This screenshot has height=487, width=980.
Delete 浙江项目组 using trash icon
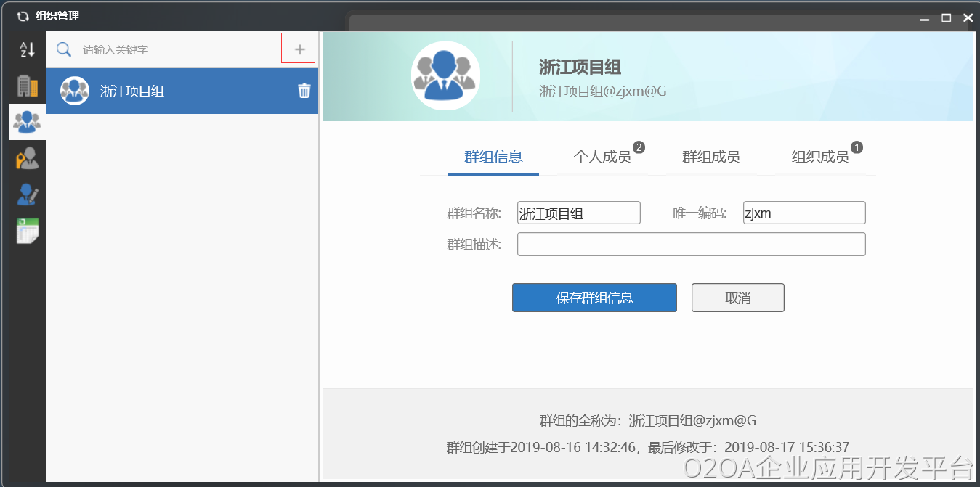pyautogui.click(x=304, y=91)
